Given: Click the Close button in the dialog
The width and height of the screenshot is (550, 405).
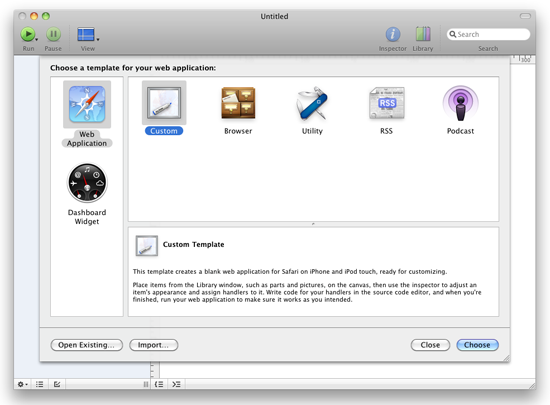Looking at the screenshot, I should [x=430, y=345].
